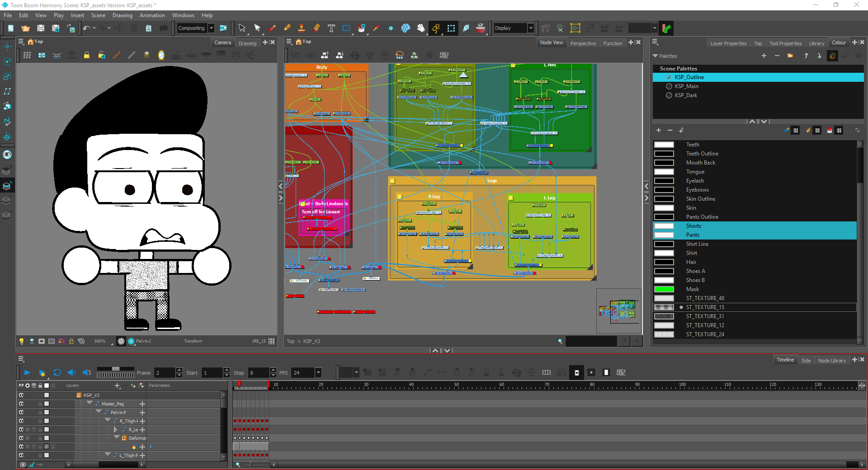Image resolution: width=868 pixels, height=470 pixels.
Task: Click the Stop frame input field
Action: tap(258, 373)
